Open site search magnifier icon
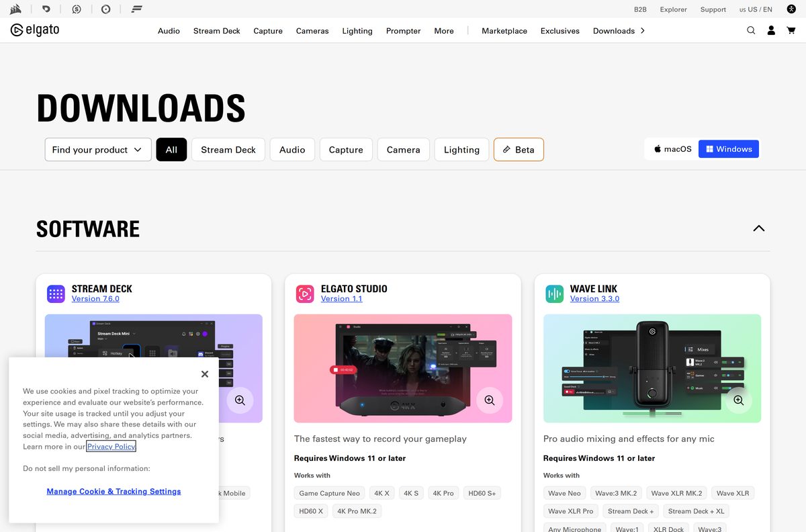Screen dimensions: 806x532 pyautogui.click(x=751, y=30)
